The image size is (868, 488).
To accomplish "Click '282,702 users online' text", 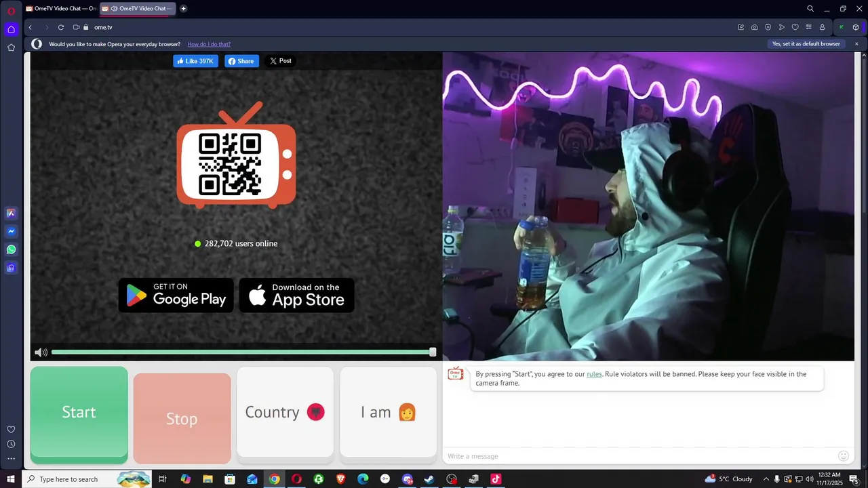I will pos(241,243).
